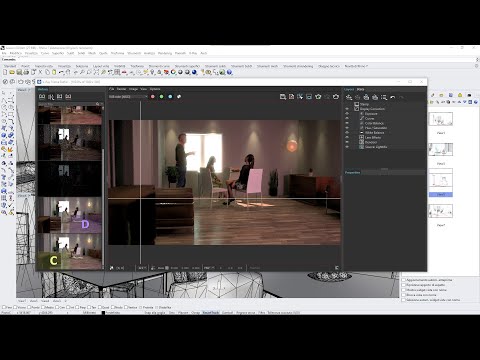Viewport: 480px width, 360px height.
Task: Switch to the alpha/mono channel button
Action: point(179,97)
